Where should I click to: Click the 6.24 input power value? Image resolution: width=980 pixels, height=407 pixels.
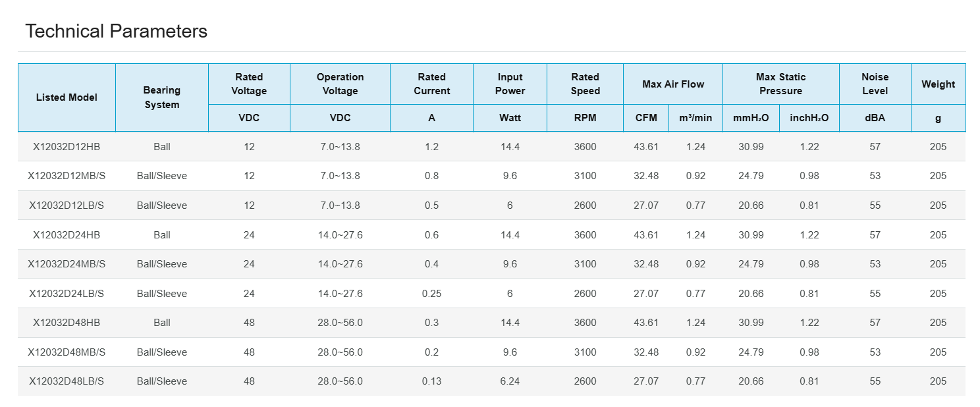(510, 381)
